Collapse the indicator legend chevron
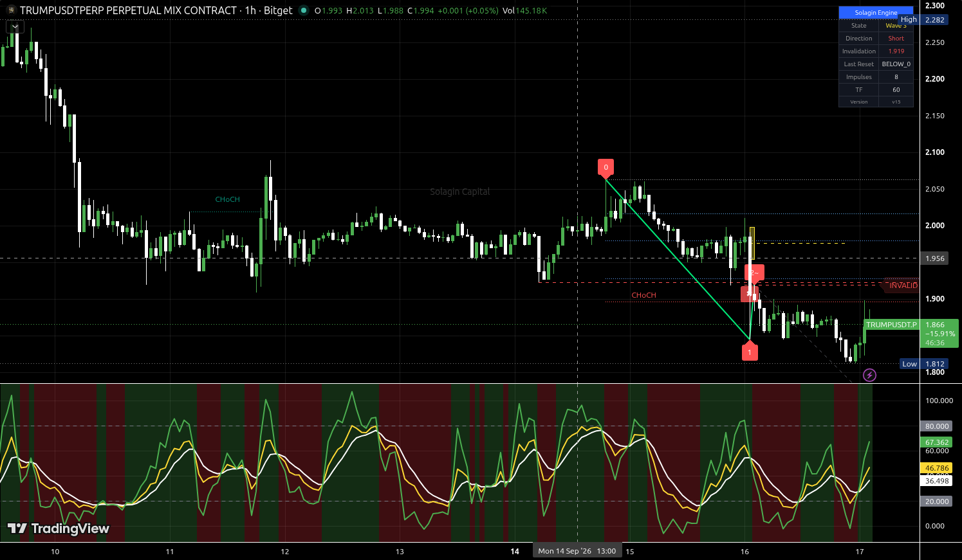The width and height of the screenshot is (962, 560). pyautogui.click(x=15, y=26)
